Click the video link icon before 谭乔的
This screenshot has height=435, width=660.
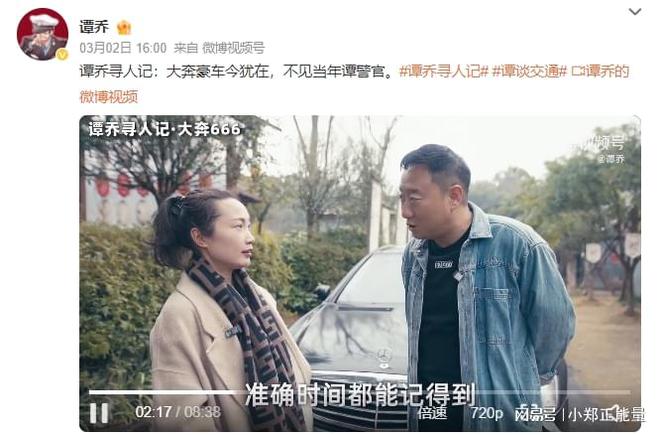tap(576, 71)
